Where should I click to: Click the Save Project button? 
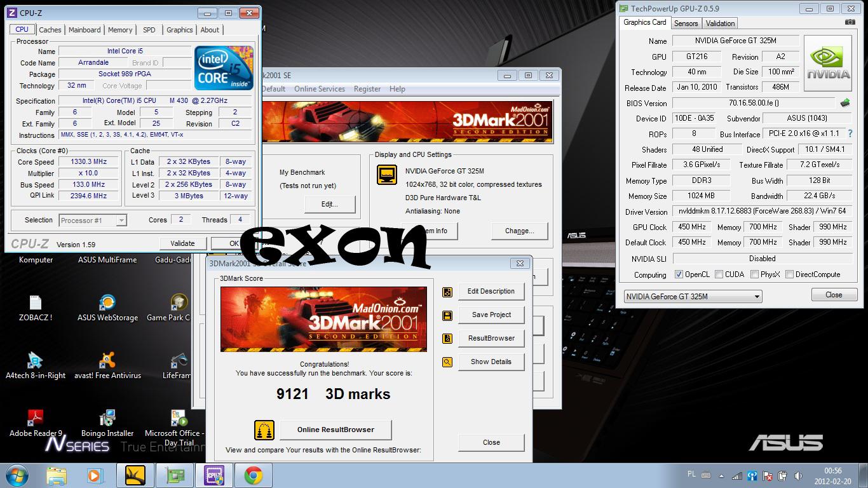tap(491, 315)
